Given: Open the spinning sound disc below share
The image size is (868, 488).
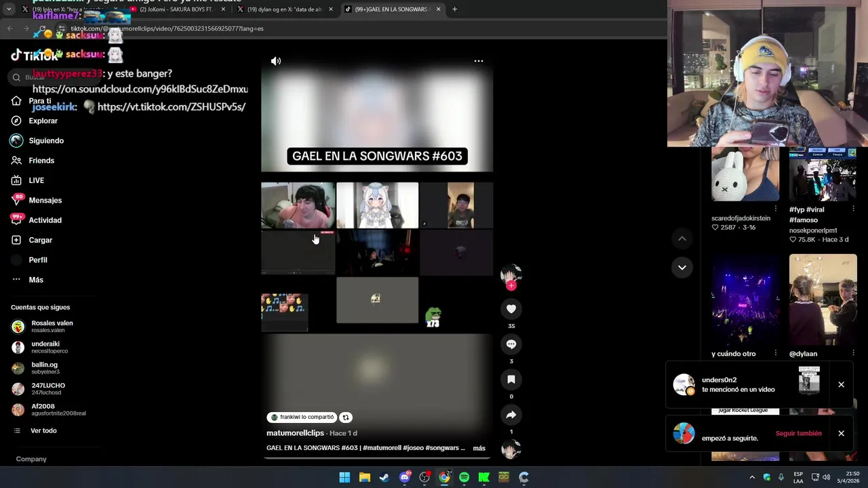Looking at the screenshot, I should pos(511,449).
